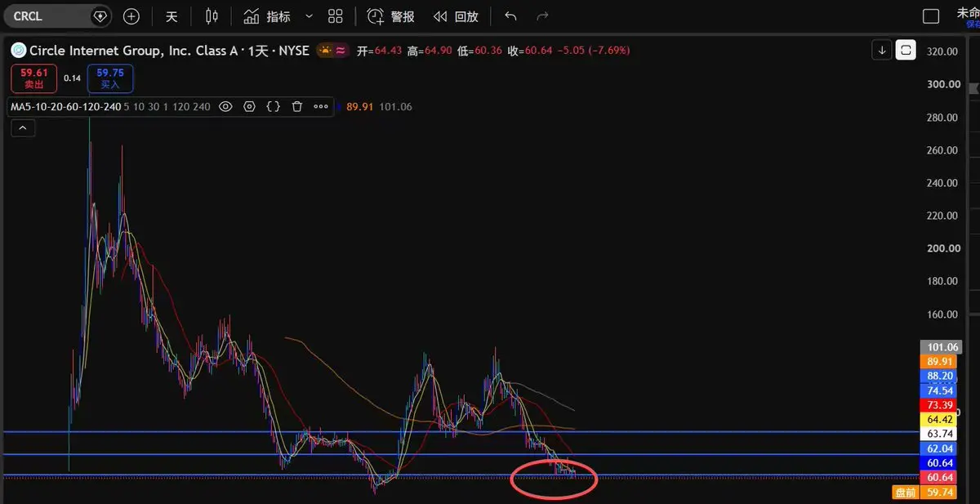Click the Circle Internet Group, Inc. Class A title
The image size is (980, 504).
click(x=133, y=51)
